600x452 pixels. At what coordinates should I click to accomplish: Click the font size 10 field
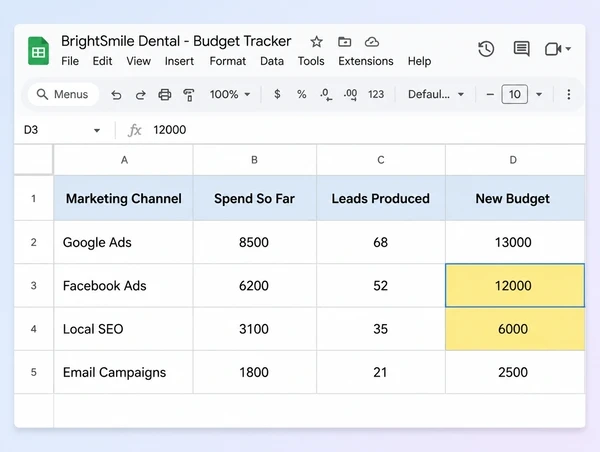click(x=515, y=94)
